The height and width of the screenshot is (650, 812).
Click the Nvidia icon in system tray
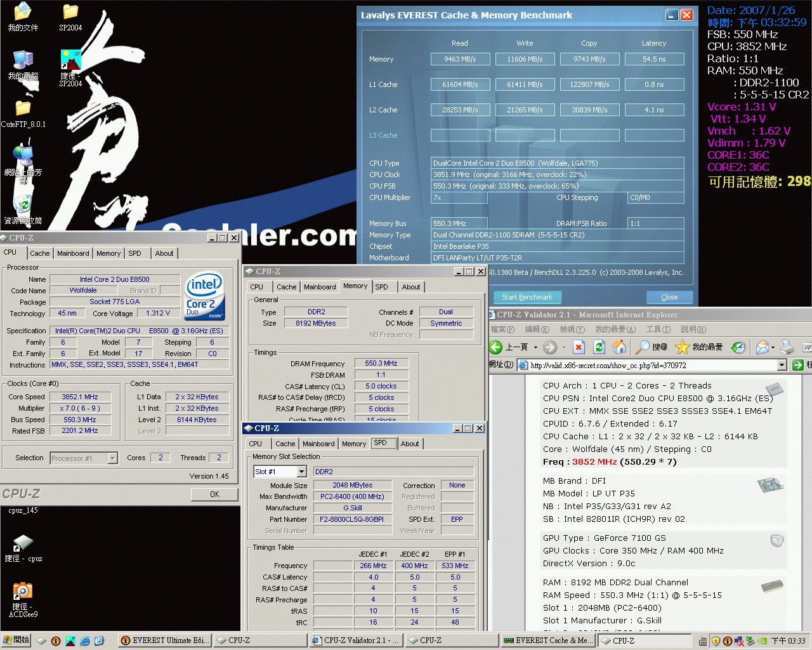(763, 641)
